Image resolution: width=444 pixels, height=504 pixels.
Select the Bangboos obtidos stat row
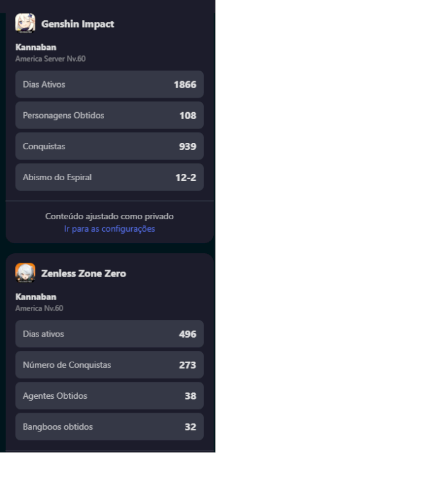(x=109, y=427)
